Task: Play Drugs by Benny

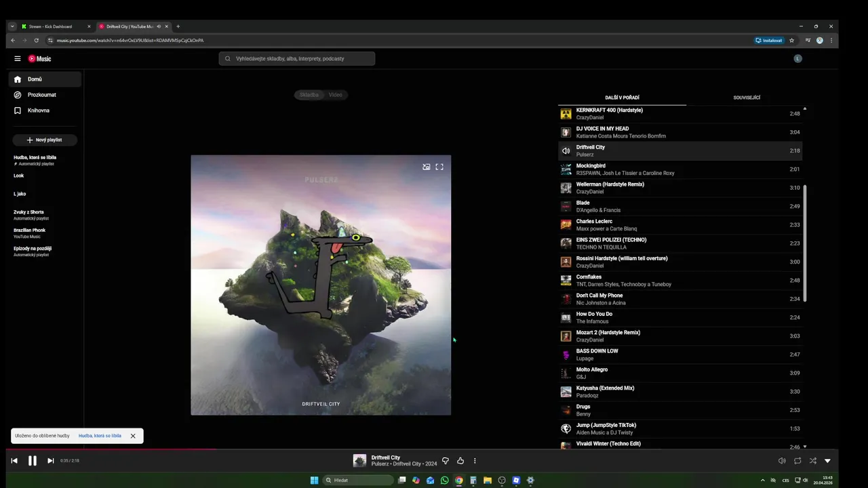Action: pyautogui.click(x=680, y=410)
